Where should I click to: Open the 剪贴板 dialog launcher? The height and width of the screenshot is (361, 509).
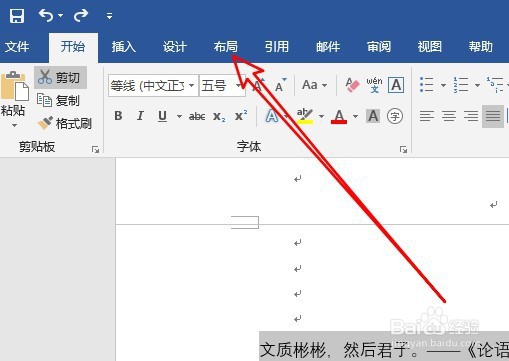(x=96, y=150)
